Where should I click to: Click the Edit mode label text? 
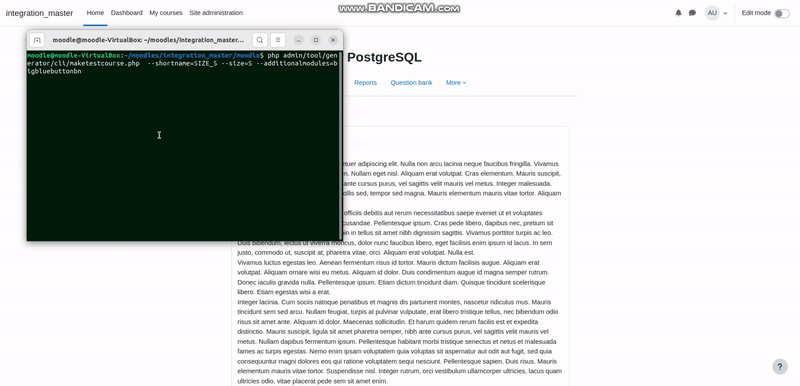tap(756, 13)
